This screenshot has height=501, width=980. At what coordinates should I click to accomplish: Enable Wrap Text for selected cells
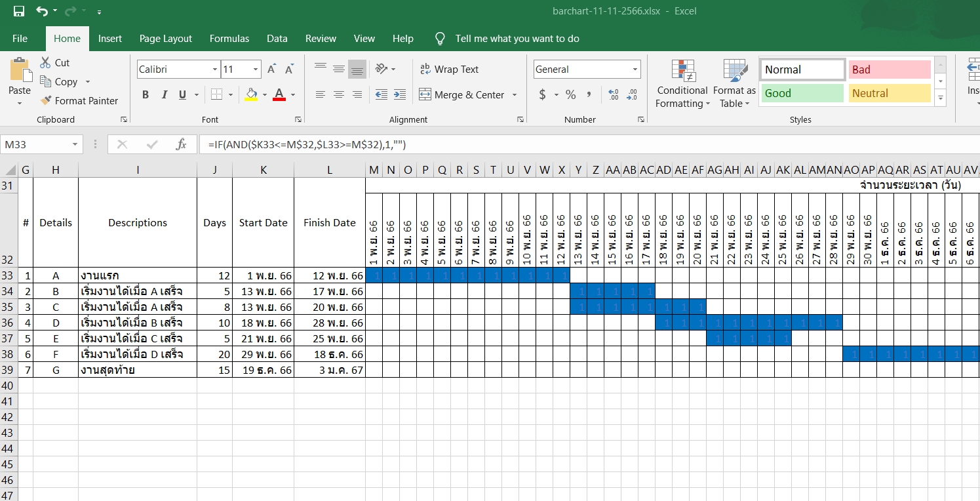coord(448,69)
